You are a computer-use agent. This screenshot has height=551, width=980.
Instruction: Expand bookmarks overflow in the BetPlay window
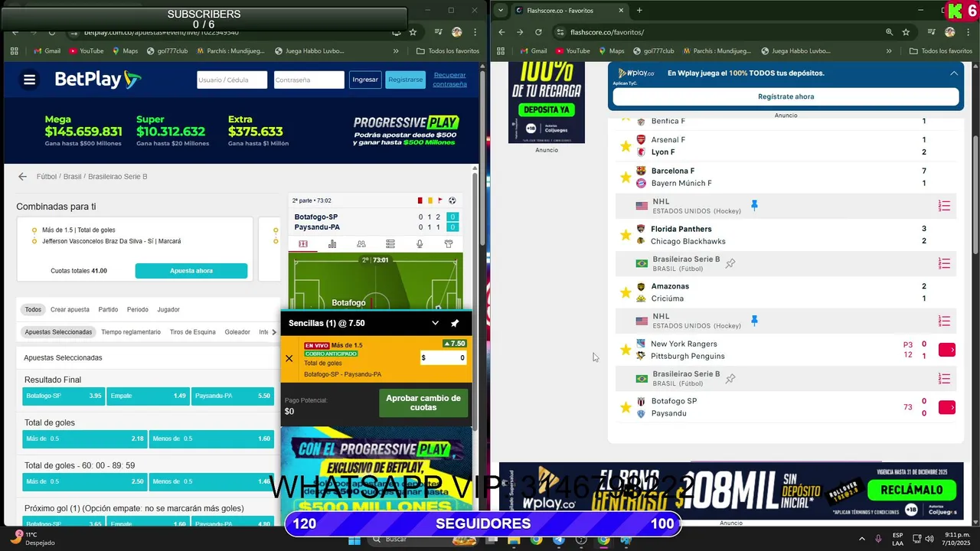(x=396, y=51)
